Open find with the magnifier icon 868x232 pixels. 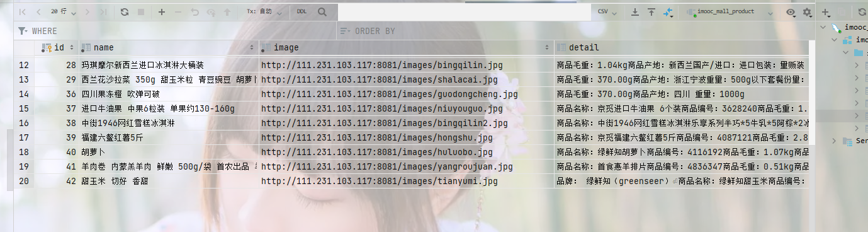322,12
